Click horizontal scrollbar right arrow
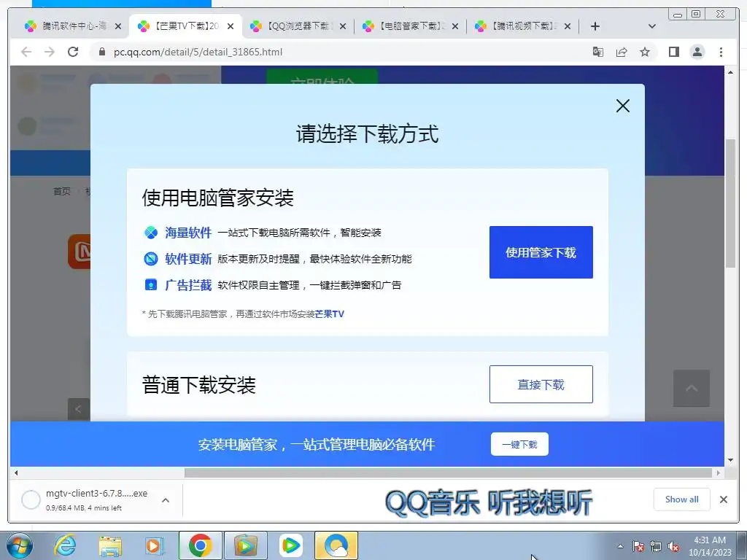 [x=719, y=472]
